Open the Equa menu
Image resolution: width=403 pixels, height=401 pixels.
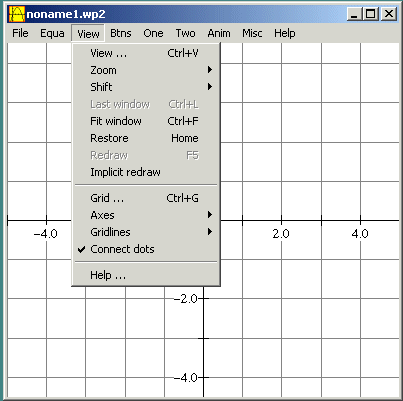coord(52,33)
